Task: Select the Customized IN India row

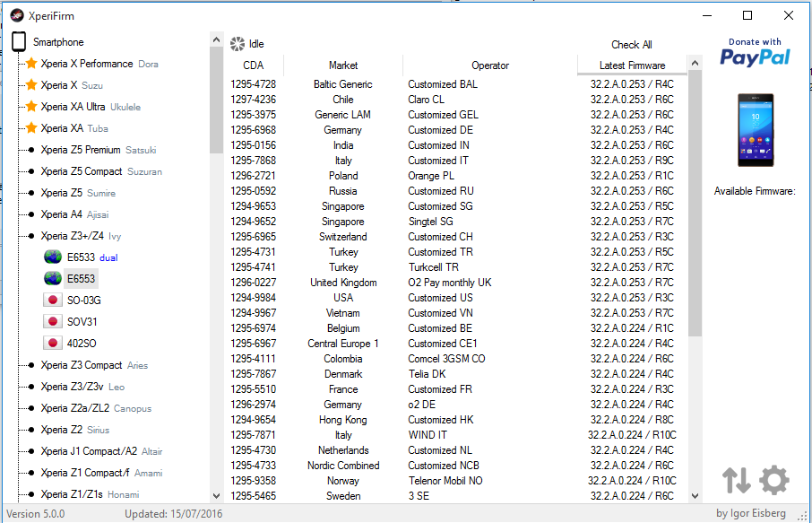Action: (x=455, y=145)
